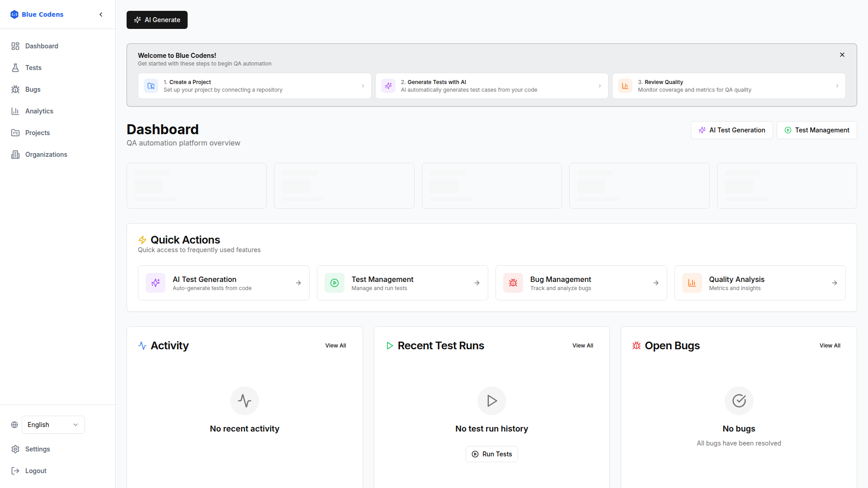
Task: Click the AI Generate button
Action: tap(157, 20)
